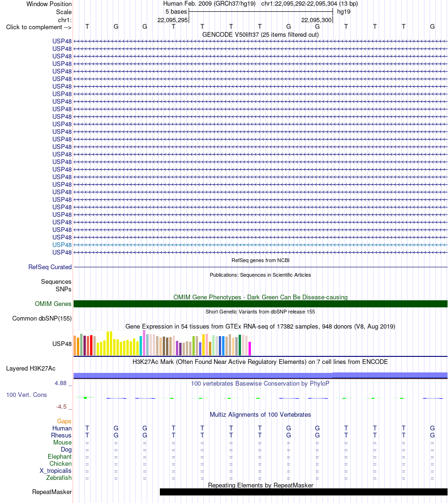Open the GENCODE V50lift37 track title
448x503 pixels.
260,34
